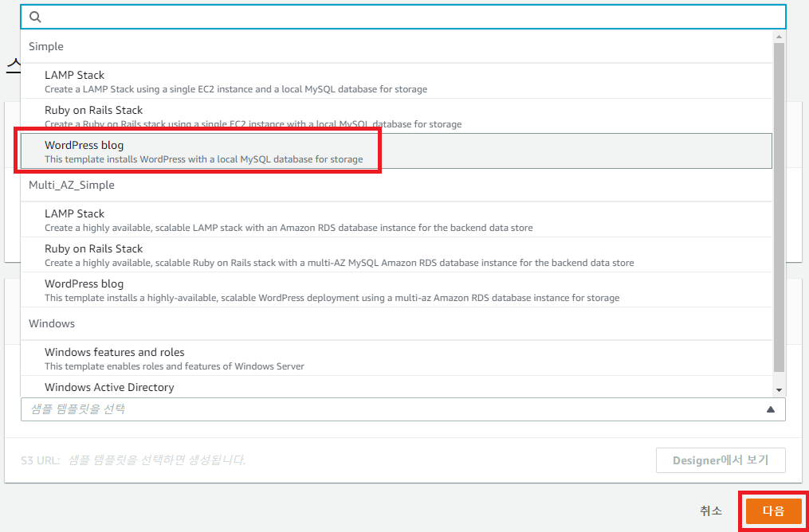Screen dimensions: 809x532
Task: Select LAMP Stack under Simple group
Action: point(396,81)
